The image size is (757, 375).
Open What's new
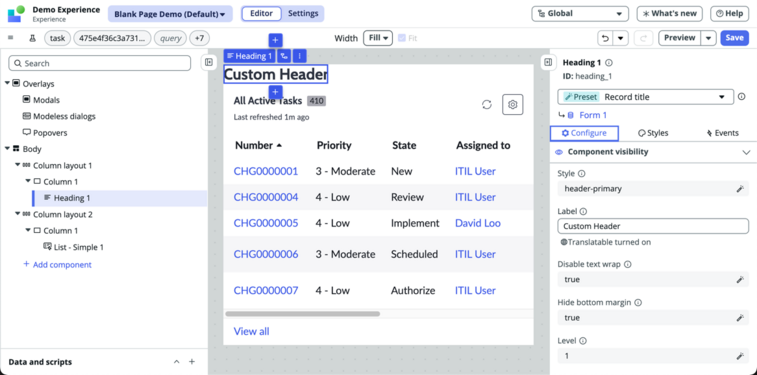click(x=669, y=14)
